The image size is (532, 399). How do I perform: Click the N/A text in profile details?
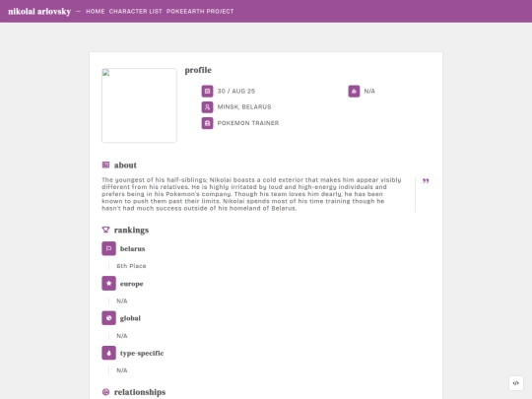pos(369,91)
